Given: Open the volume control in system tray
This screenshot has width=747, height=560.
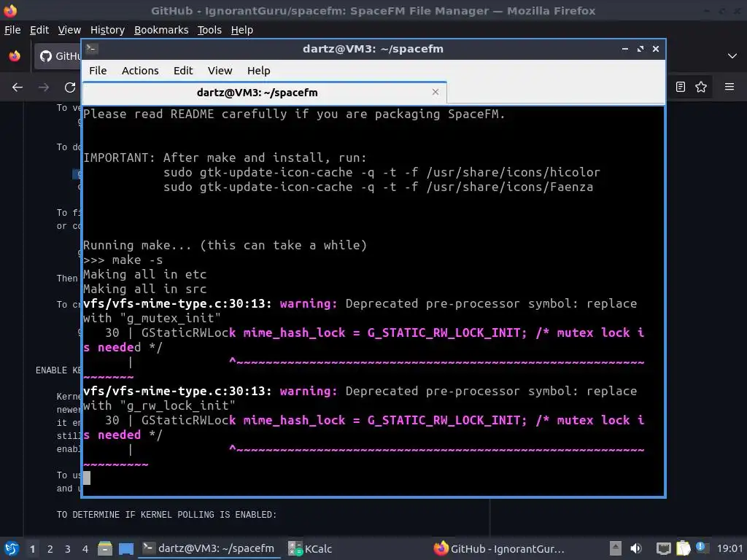Looking at the screenshot, I should click(x=636, y=548).
